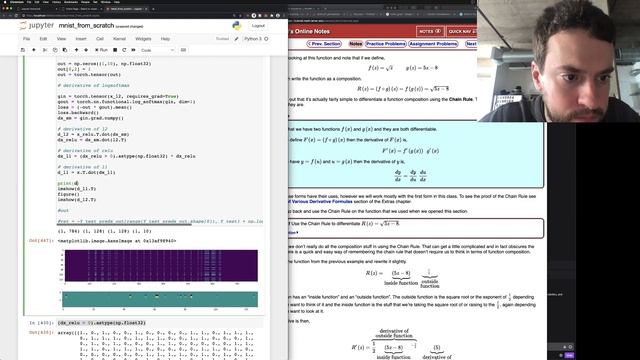
Task: Move the selected cell down with the down arrow
Action: (86, 50)
